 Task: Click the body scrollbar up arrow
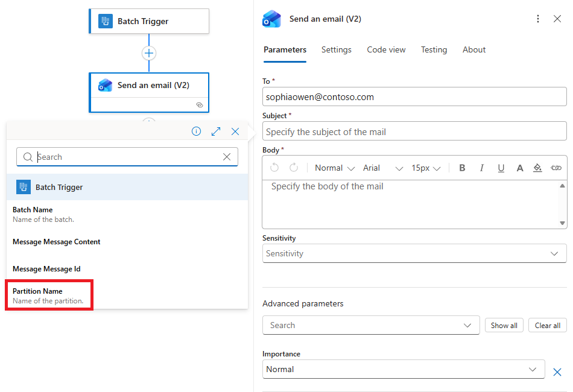tap(562, 186)
